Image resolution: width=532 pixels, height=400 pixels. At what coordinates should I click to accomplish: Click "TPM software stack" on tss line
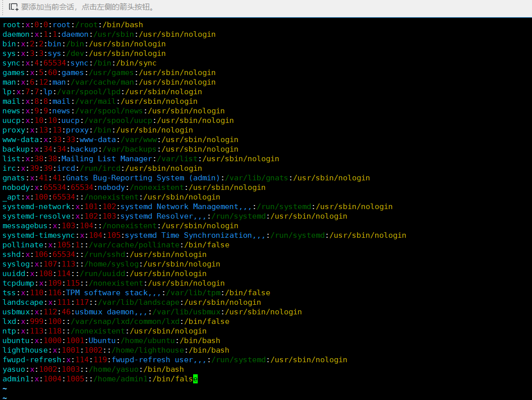coord(107,293)
